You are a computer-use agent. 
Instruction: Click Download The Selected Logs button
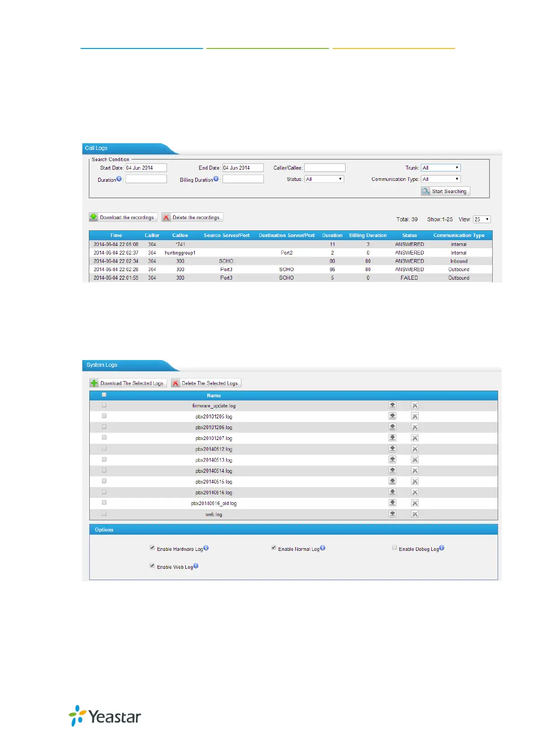pos(128,383)
